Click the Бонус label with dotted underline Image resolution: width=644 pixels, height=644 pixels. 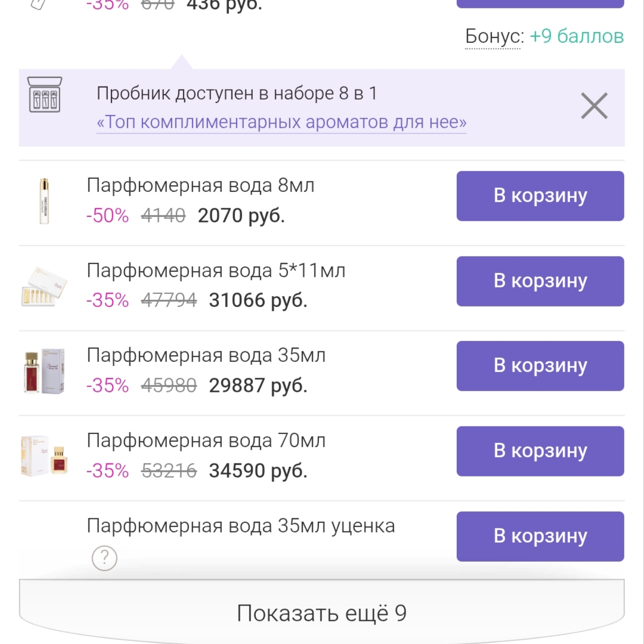coord(494,36)
